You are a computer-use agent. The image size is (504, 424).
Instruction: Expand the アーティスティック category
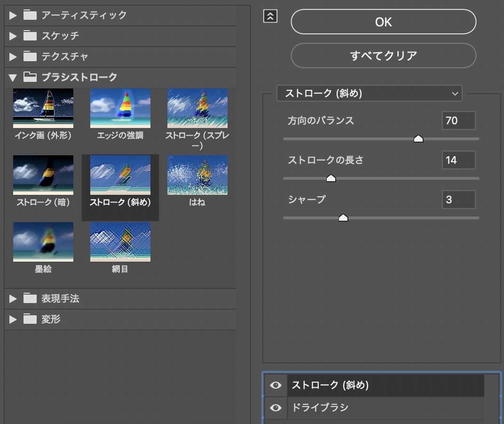pos(12,15)
